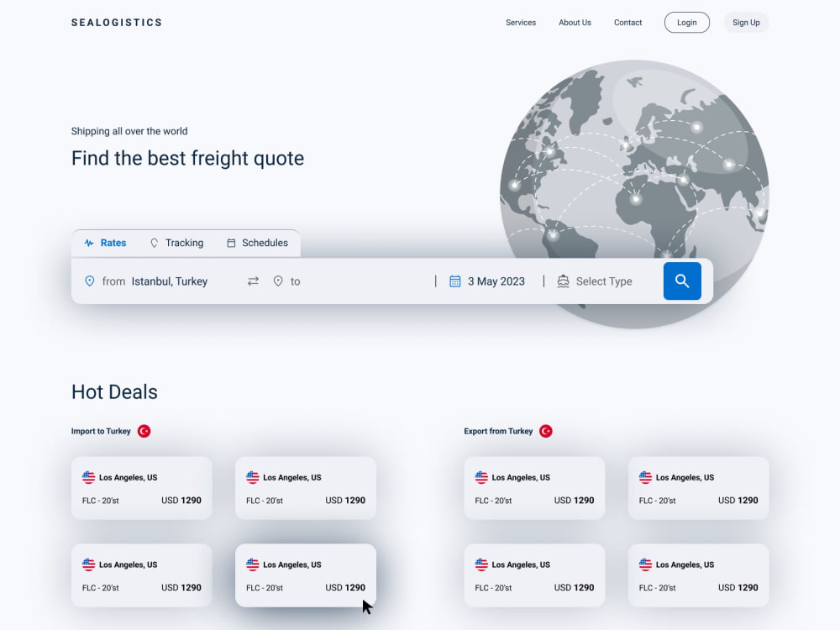Click the SEALOGISTICS logo
Viewport: 840px width, 630px height.
pyautogui.click(x=117, y=23)
